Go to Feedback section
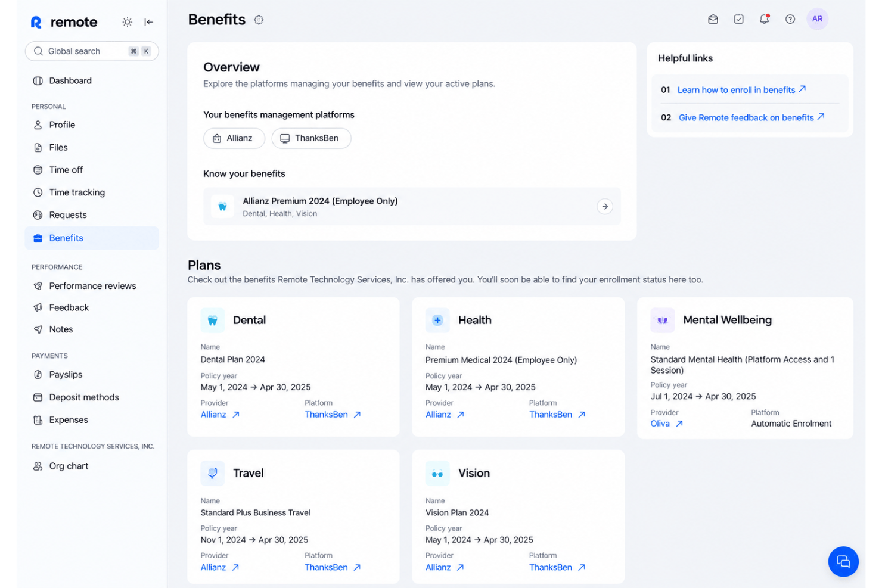This screenshot has height=588, width=882. pos(92,307)
